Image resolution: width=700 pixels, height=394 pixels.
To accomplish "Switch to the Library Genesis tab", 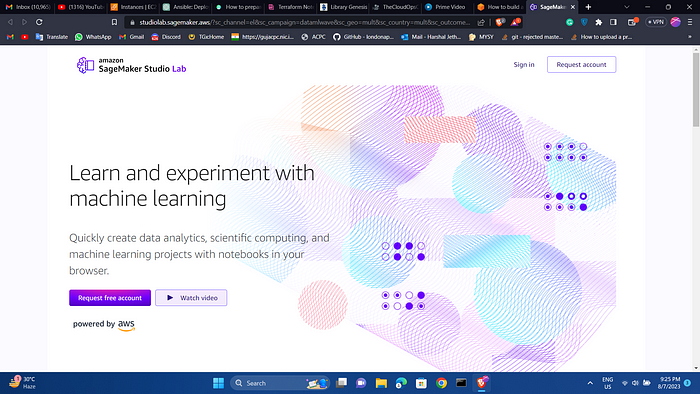I will [343, 7].
